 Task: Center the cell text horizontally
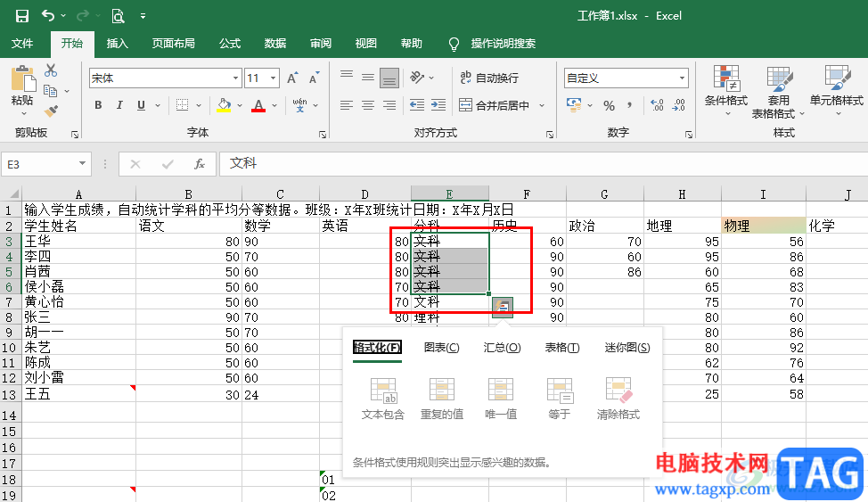point(367,105)
